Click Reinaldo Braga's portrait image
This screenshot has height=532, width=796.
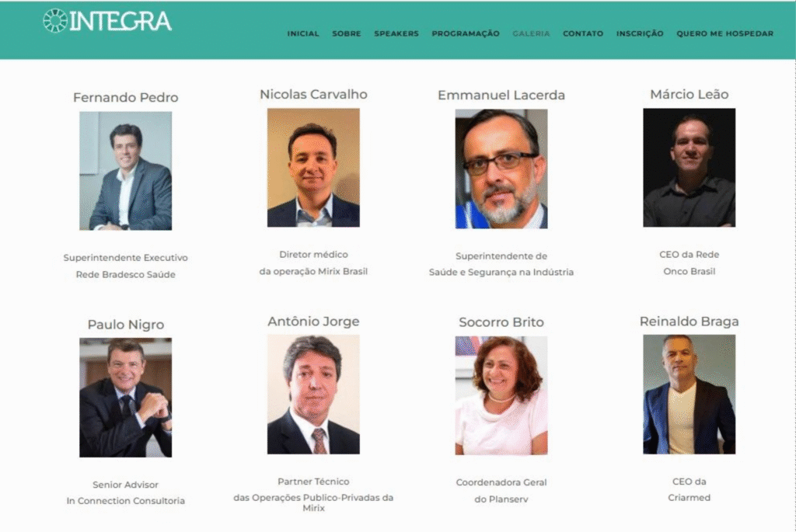click(x=689, y=394)
